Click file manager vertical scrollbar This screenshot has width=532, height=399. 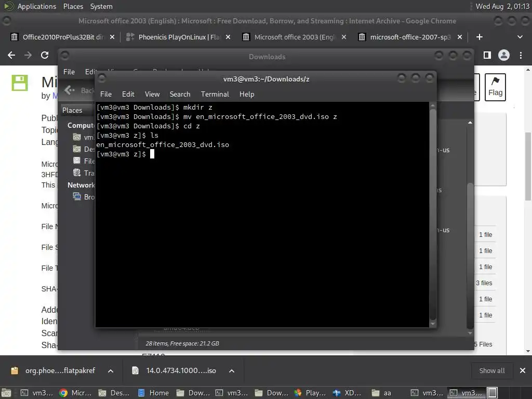coord(470,256)
